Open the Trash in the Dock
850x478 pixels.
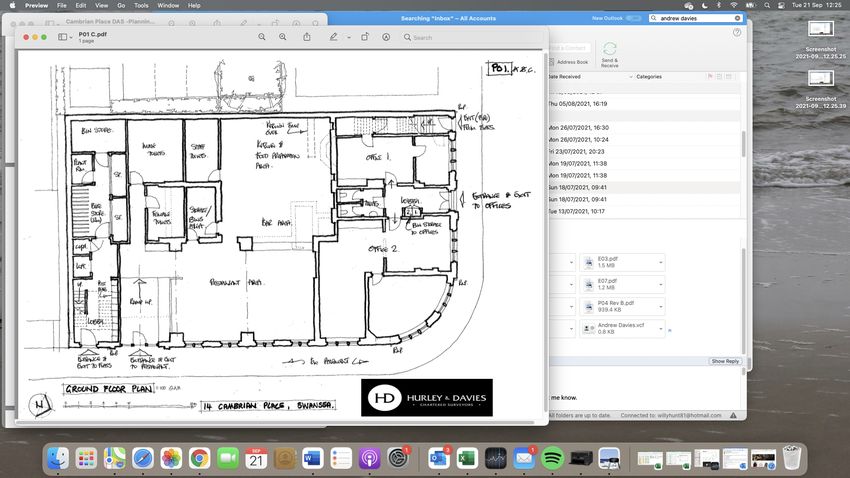click(x=792, y=458)
